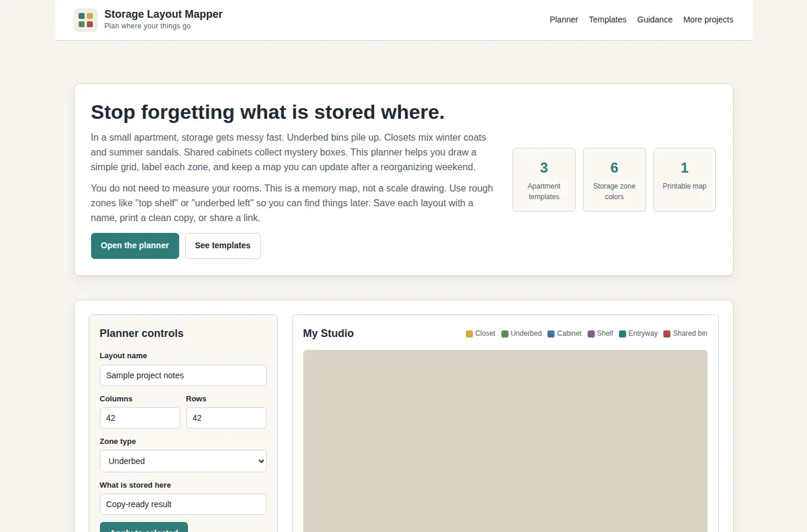Click the Entryway color swatch in legend
The width and height of the screenshot is (807, 532).
click(x=623, y=334)
